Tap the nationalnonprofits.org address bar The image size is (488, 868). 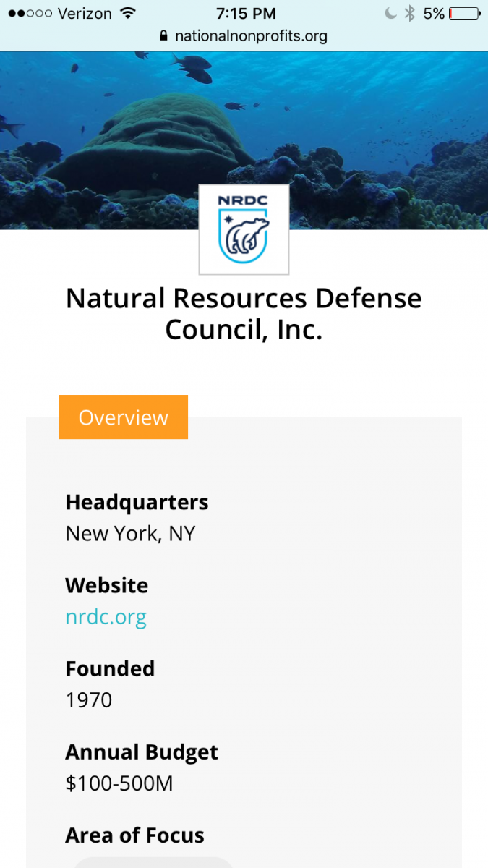tap(244, 35)
